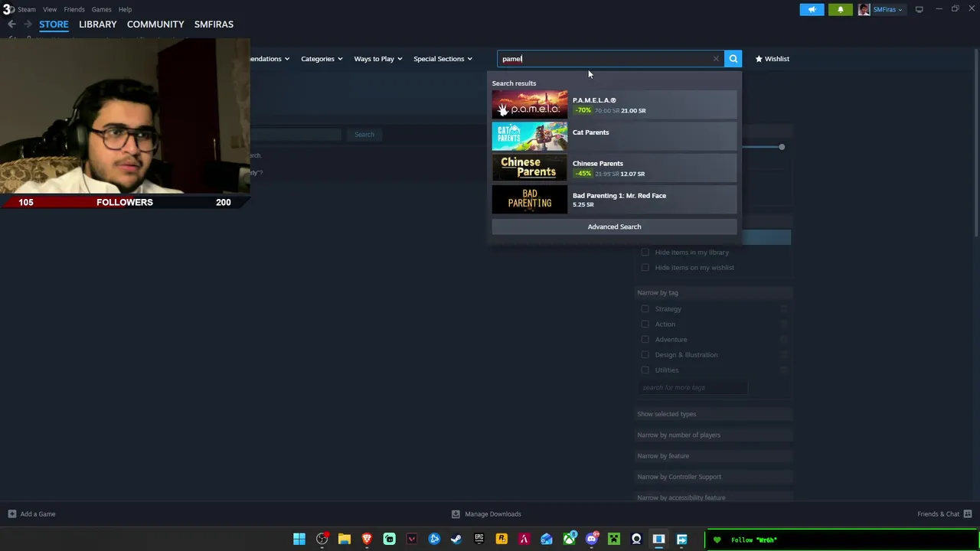Expand Narrow by number of players
980x551 pixels.
click(x=714, y=435)
